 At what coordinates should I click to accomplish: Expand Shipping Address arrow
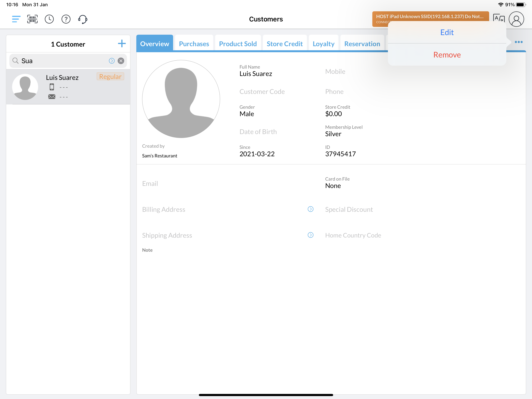coord(310,235)
